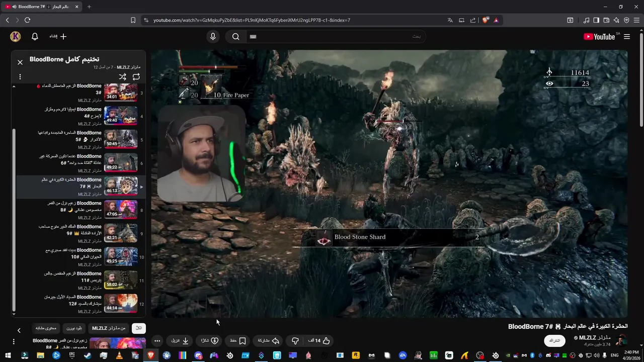Open playlist video #11 lasting 58:02
The height and width of the screenshot is (362, 644).
121,280
